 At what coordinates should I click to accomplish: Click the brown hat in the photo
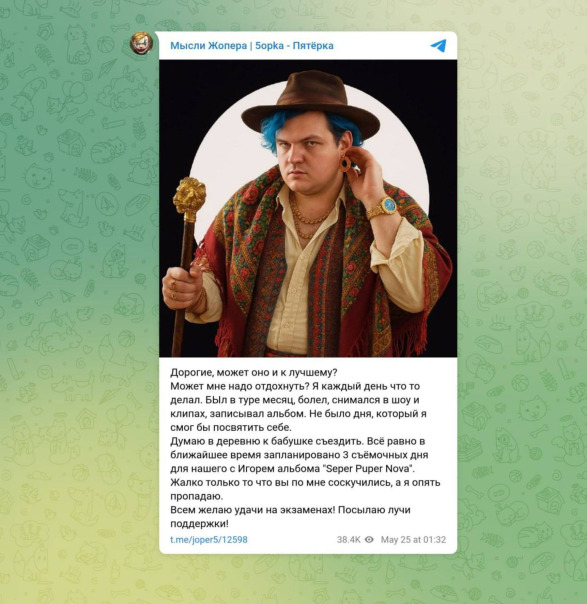[310, 105]
